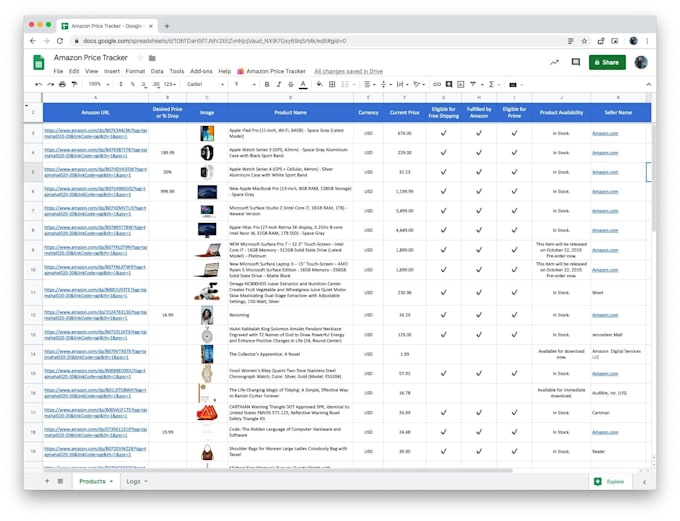
Task: Open Amazon.com seller link for iPad Pro
Action: click(x=605, y=133)
